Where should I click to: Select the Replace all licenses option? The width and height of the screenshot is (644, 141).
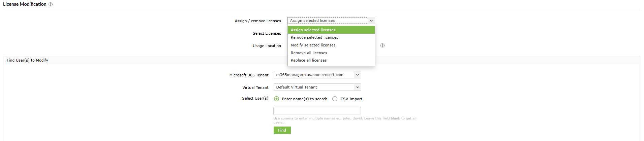[308, 60]
